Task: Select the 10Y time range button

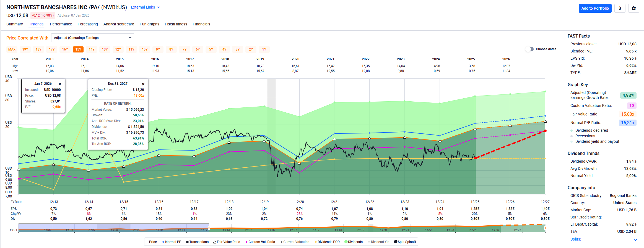Action: click(x=145, y=49)
